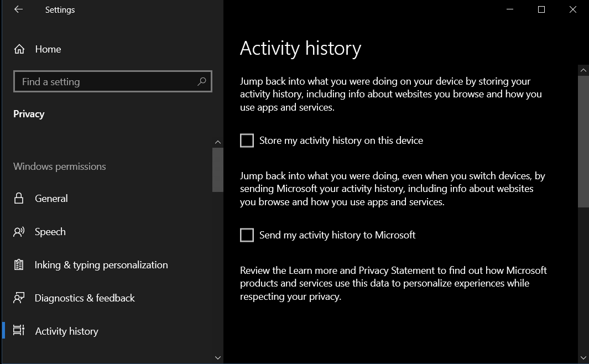Click the sidebar scrollbar thumb
This screenshot has width=589, height=364.
pos(217,170)
